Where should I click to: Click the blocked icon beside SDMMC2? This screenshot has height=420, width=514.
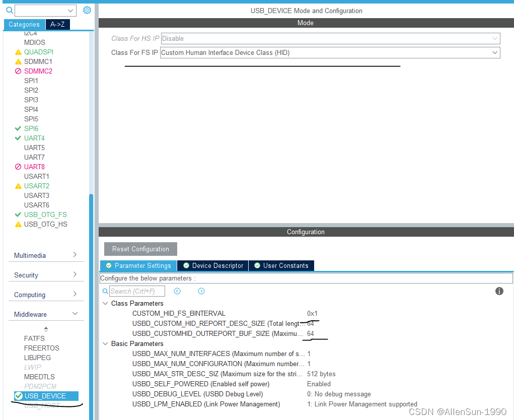coord(18,71)
